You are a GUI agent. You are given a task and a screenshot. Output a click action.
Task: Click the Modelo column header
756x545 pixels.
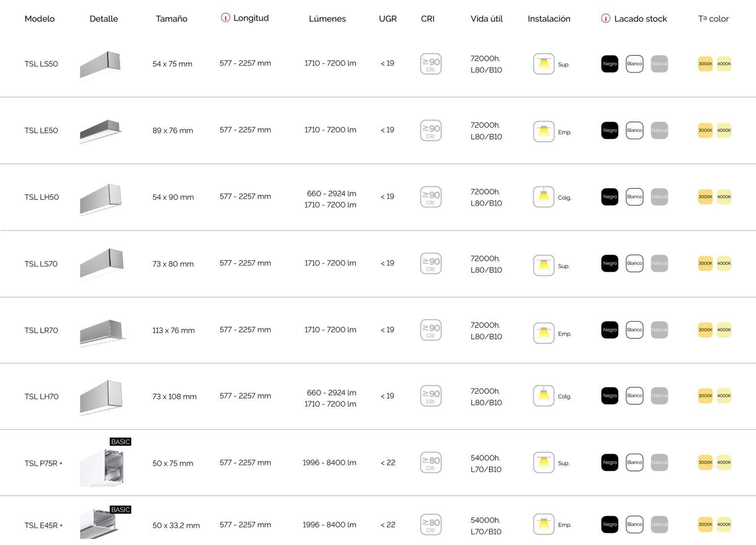39,19
